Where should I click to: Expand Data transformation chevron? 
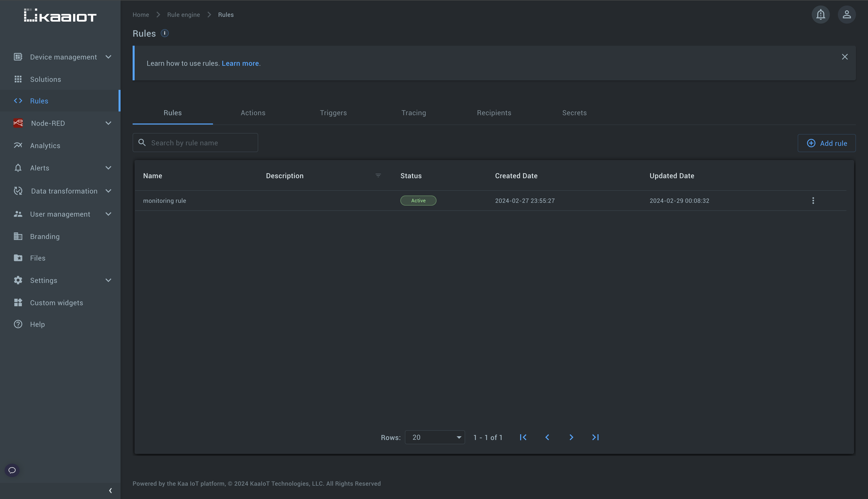point(108,191)
